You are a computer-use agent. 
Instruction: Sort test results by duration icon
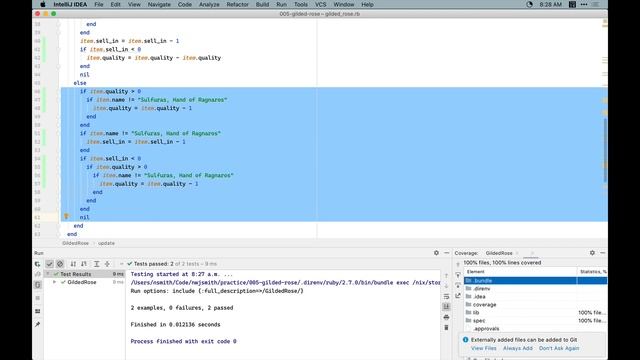pyautogui.click(x=84, y=264)
